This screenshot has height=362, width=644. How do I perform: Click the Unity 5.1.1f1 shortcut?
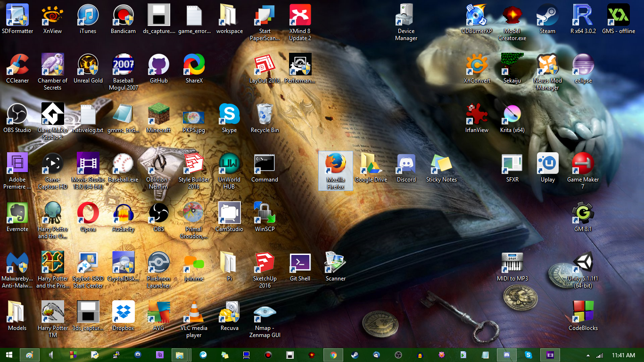583,263
